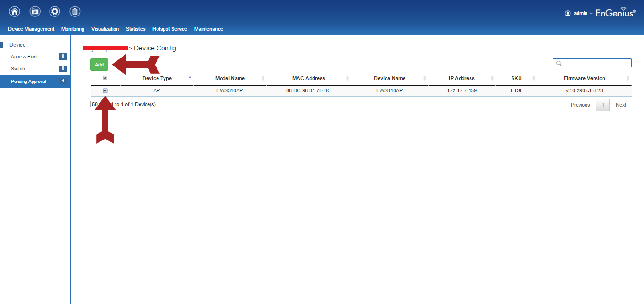Click the Device Type sort arrow
This screenshot has height=304, width=644.
coord(190,77)
